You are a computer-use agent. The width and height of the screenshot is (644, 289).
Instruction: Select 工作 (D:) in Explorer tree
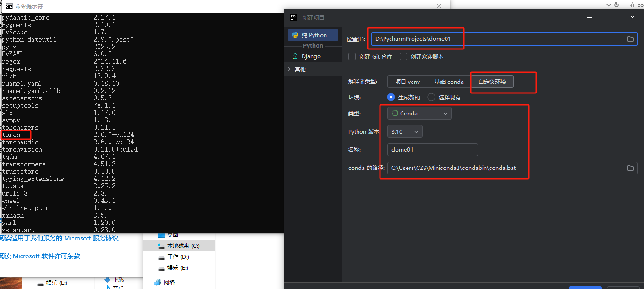pyautogui.click(x=178, y=257)
